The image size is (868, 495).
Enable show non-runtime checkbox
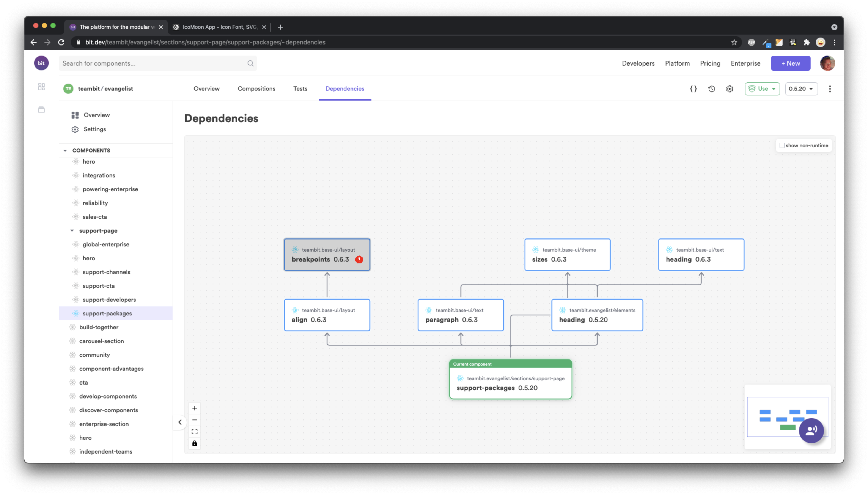point(782,145)
